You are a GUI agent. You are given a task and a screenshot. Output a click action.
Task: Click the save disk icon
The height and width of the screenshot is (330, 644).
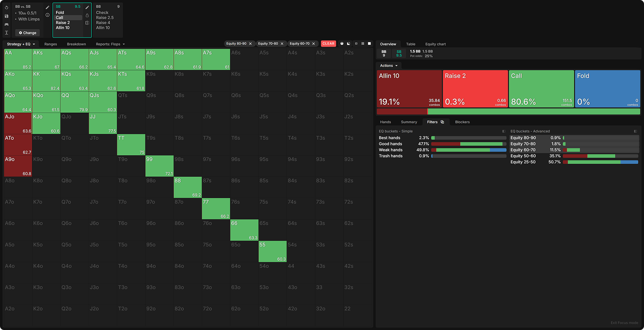(x=6, y=16)
